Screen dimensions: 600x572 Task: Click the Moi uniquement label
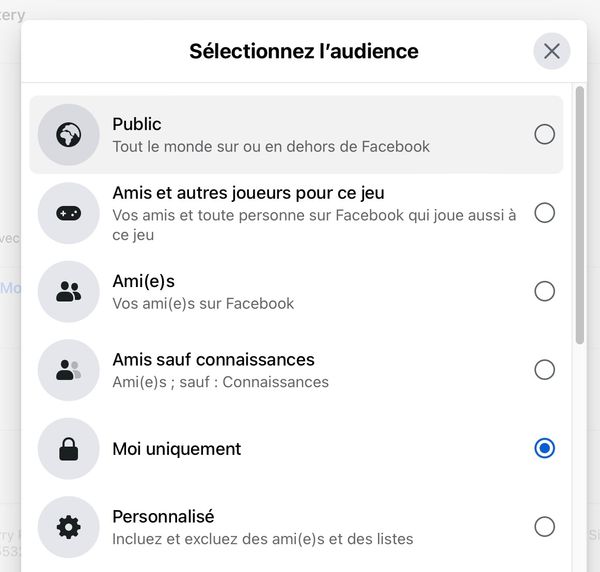177,449
